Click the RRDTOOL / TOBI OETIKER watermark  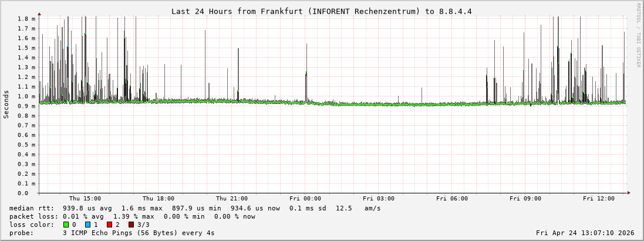tap(638, 35)
